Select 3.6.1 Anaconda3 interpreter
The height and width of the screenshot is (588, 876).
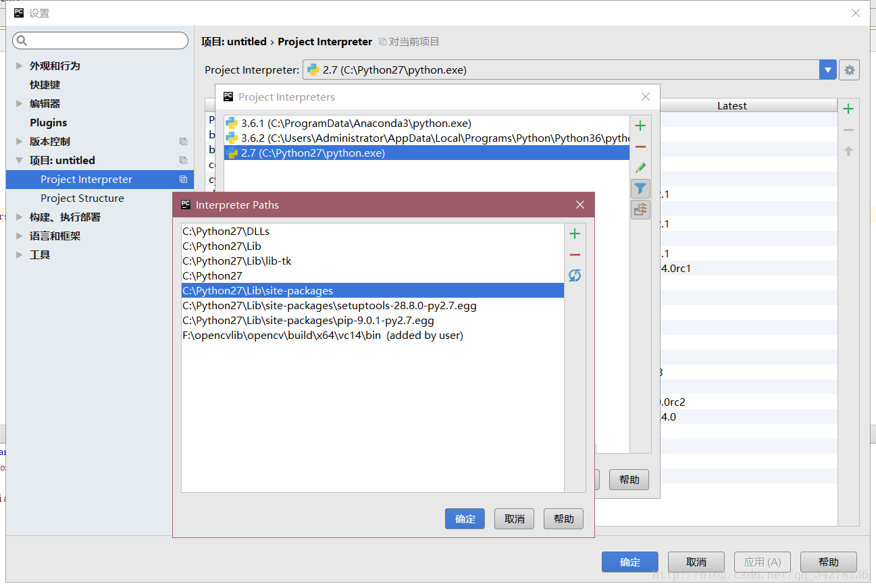(x=426, y=123)
